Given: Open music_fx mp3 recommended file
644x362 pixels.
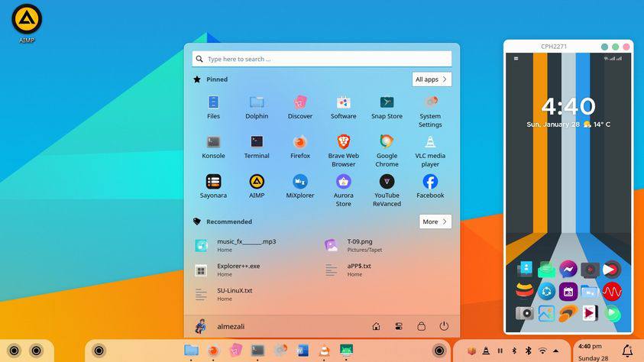Looking at the screenshot, I should coord(236,245).
